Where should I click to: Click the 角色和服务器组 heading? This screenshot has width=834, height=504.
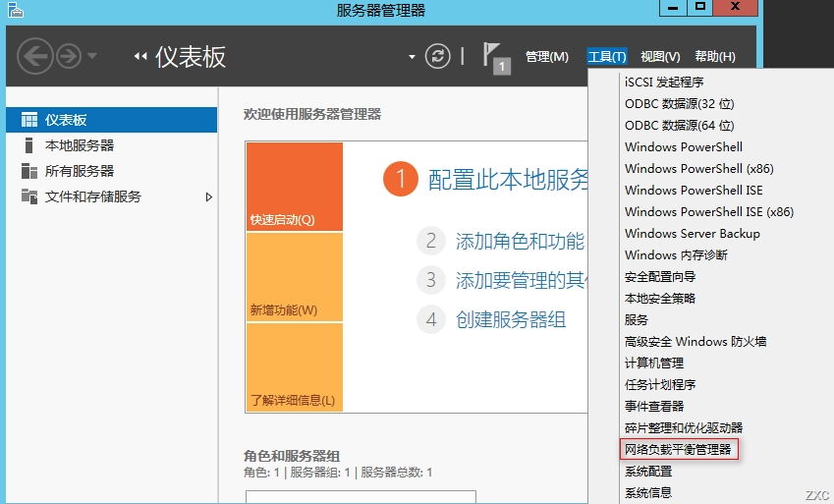(x=292, y=456)
